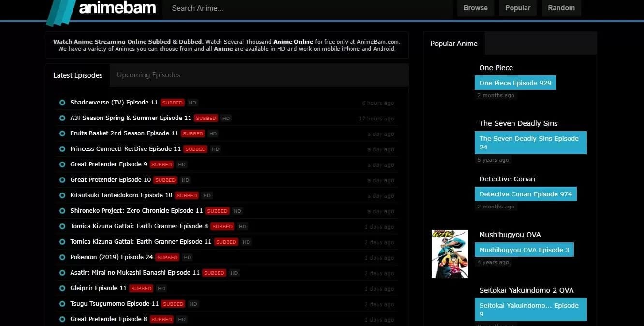Open Gleipnir Episode 11

(x=99, y=288)
